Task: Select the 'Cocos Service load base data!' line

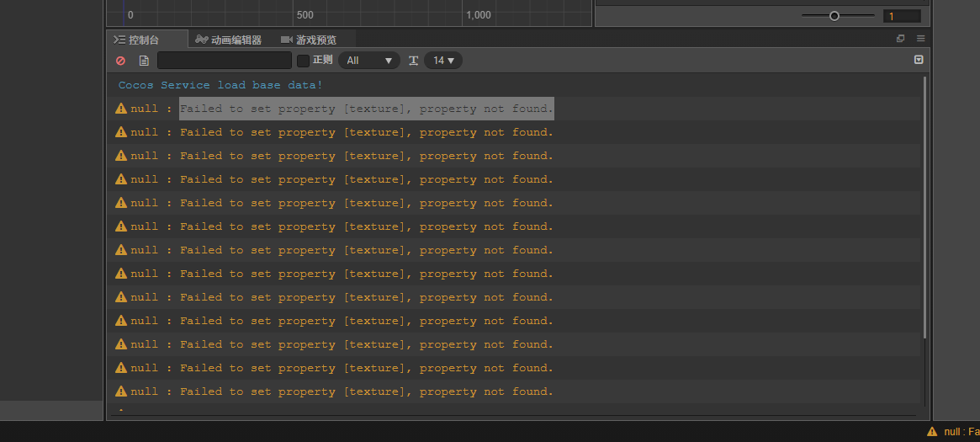Action: [220, 85]
